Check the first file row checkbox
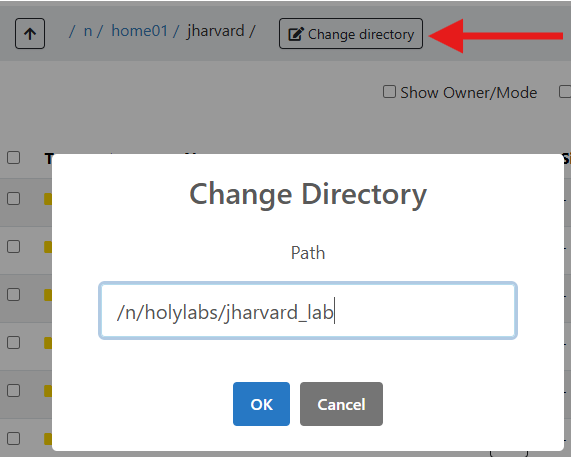 point(13,198)
